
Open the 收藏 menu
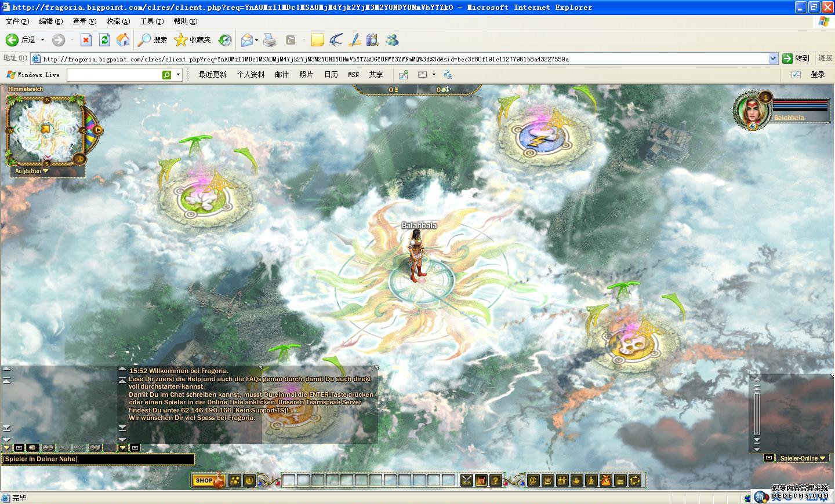(x=118, y=21)
